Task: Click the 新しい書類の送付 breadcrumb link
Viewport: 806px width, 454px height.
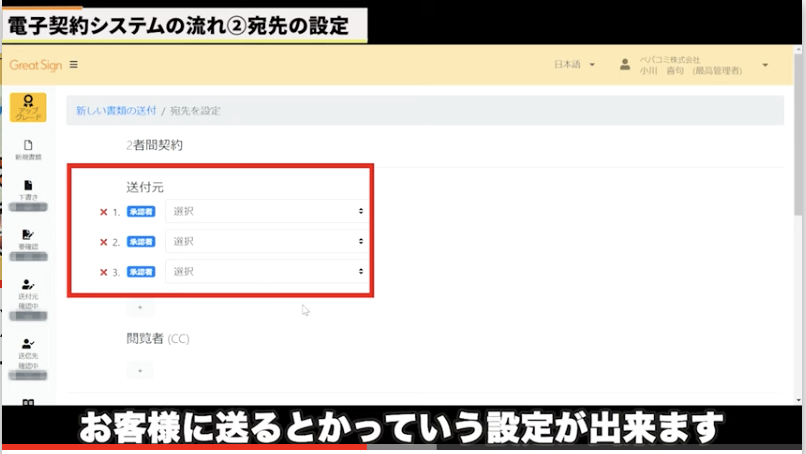Action: click(x=116, y=110)
